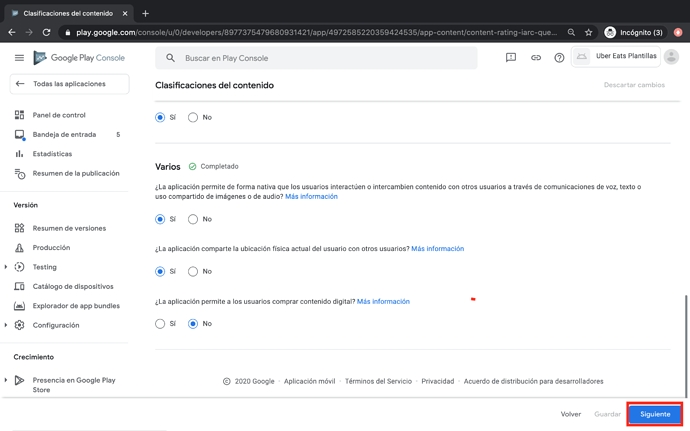The image size is (690, 431).
Task: Click the user account avatar icon
Action: pyautogui.click(x=671, y=57)
